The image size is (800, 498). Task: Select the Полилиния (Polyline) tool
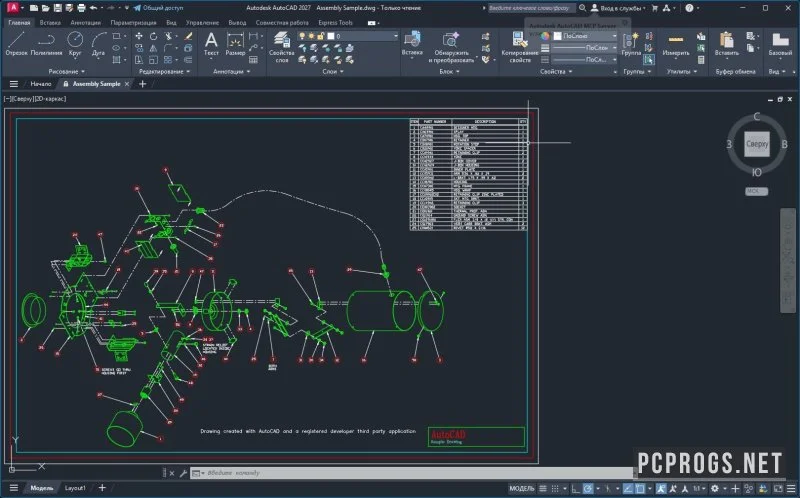tap(46, 43)
